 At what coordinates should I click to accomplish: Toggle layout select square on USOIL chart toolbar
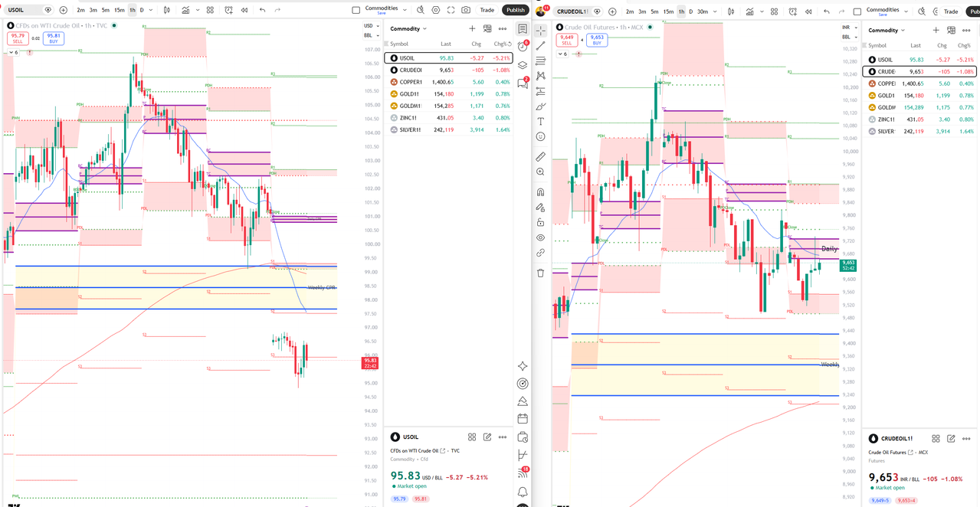[x=356, y=10]
